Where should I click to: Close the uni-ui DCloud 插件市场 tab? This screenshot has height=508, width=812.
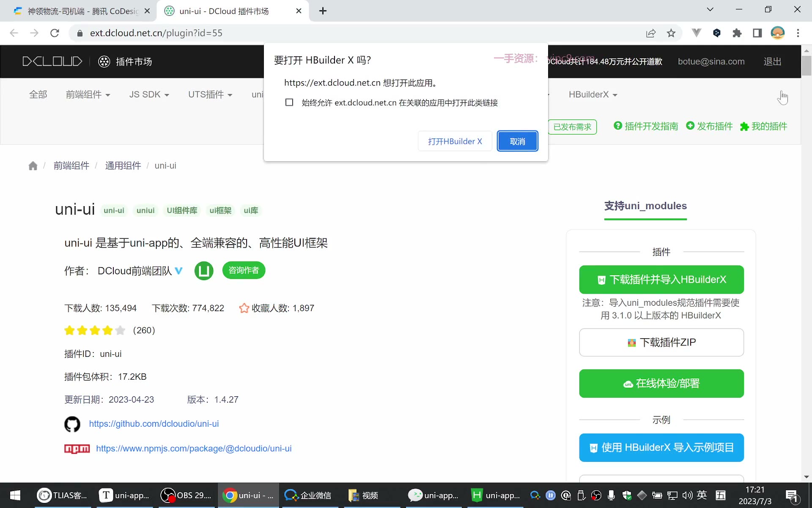pyautogui.click(x=299, y=11)
